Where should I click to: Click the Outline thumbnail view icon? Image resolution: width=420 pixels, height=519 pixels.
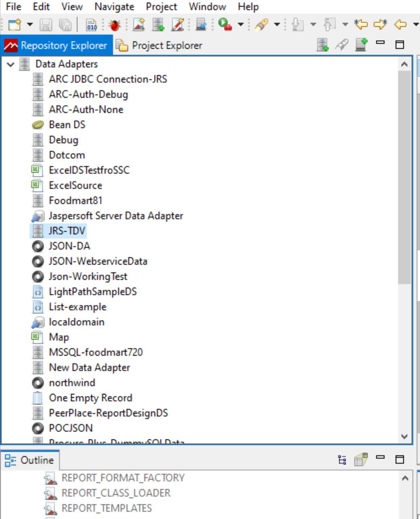(x=361, y=459)
